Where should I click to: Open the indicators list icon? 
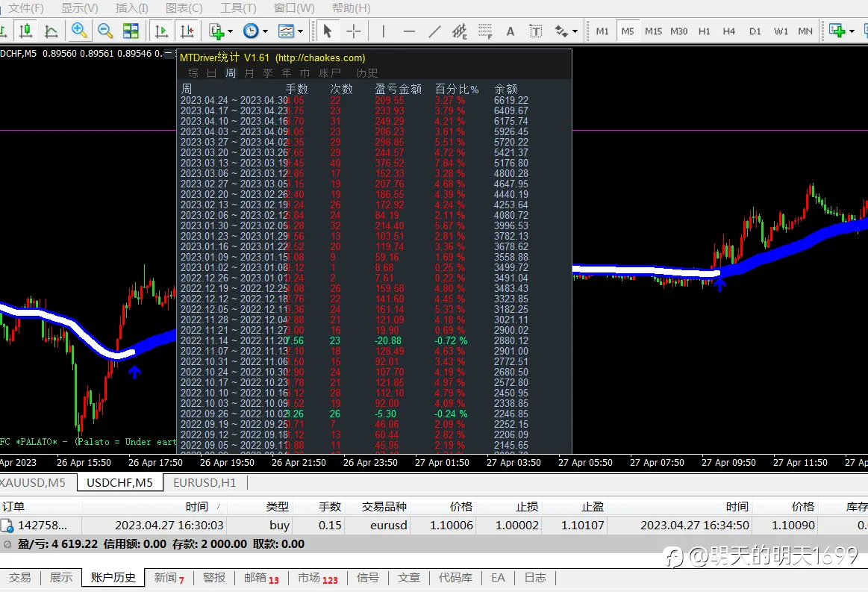[x=216, y=31]
